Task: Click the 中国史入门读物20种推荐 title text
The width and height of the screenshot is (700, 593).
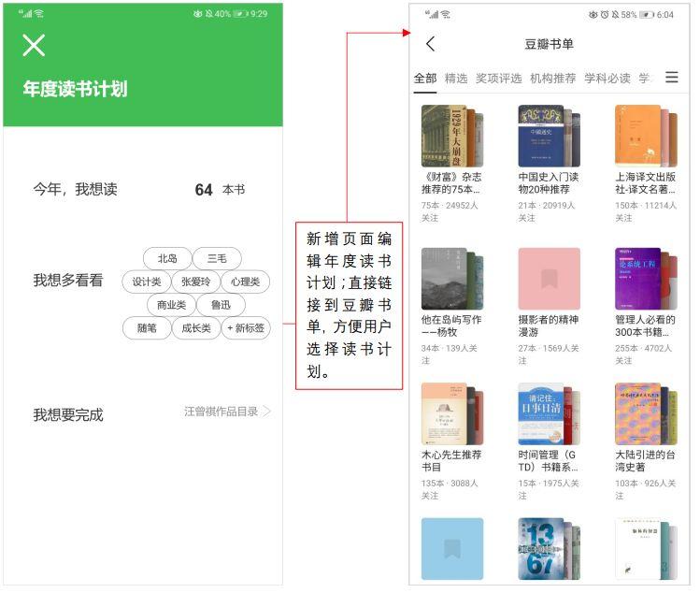Action: 549,183
